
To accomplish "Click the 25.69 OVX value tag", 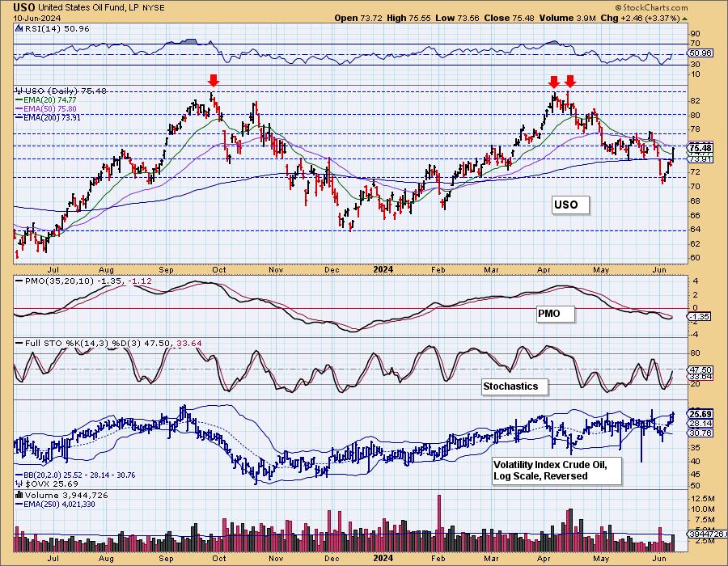I will tap(701, 414).
